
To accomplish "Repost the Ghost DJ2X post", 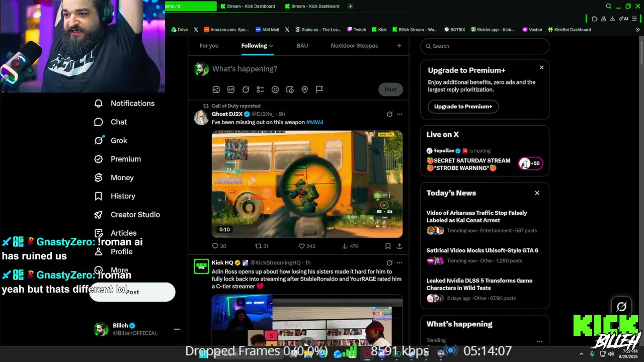I will coord(262,246).
